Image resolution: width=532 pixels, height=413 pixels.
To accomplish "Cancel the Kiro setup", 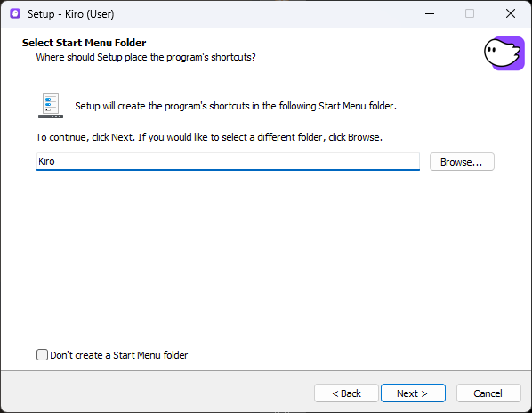I will [488, 393].
